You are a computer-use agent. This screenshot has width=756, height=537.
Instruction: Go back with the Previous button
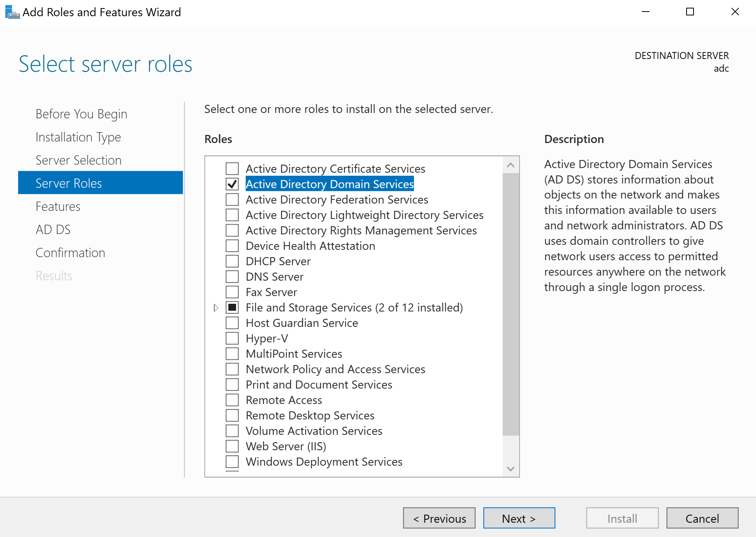tap(439, 518)
